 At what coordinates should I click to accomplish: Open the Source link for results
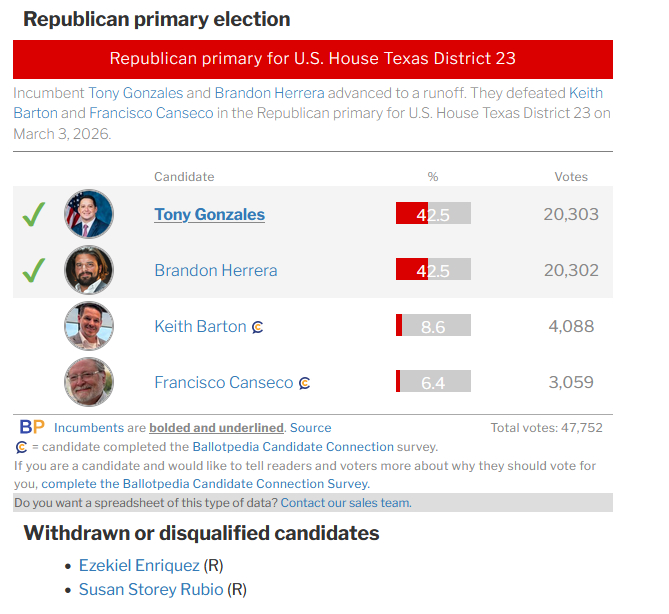(x=310, y=428)
